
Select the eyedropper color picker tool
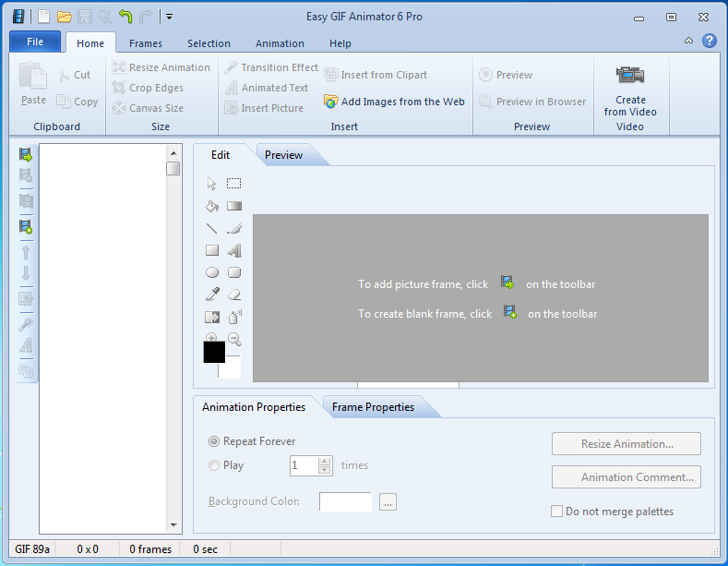click(212, 295)
